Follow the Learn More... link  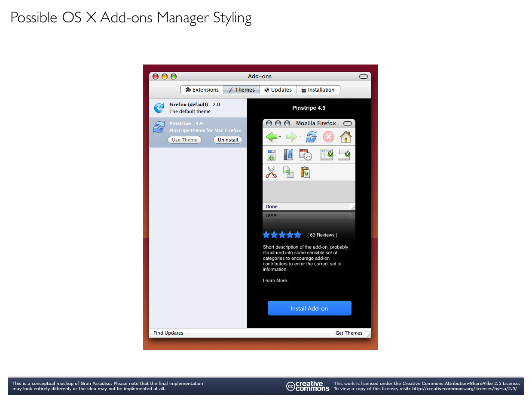pos(277,280)
